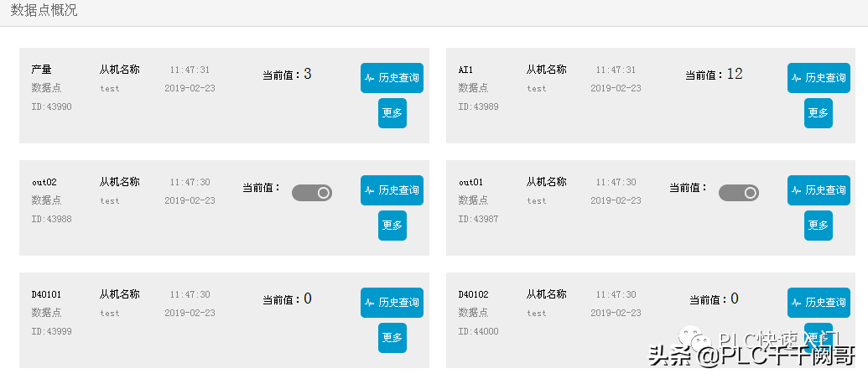Expand 更多 options for 产量

click(392, 113)
